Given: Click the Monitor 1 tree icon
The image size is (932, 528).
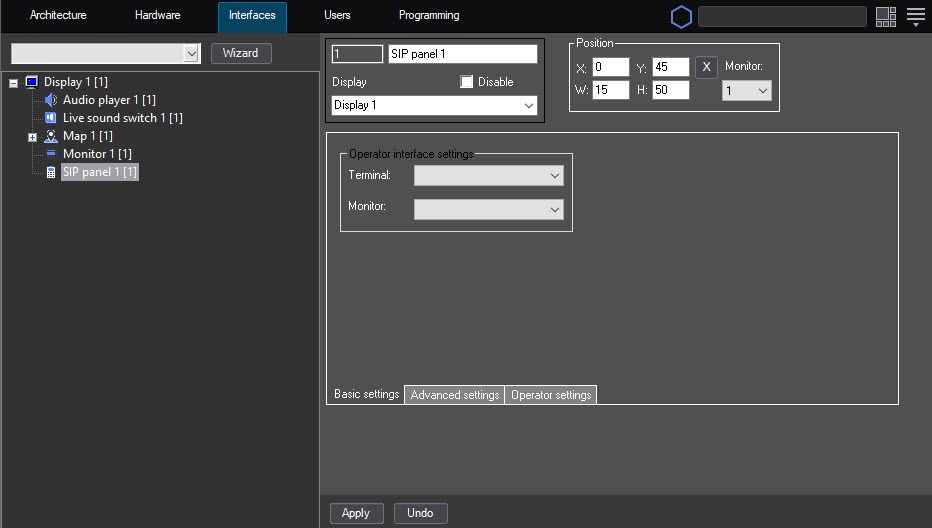Looking at the screenshot, I should (51, 154).
